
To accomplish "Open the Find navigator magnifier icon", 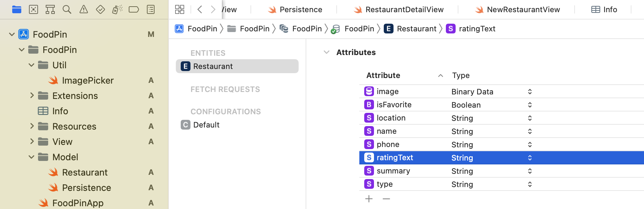I will (67, 9).
